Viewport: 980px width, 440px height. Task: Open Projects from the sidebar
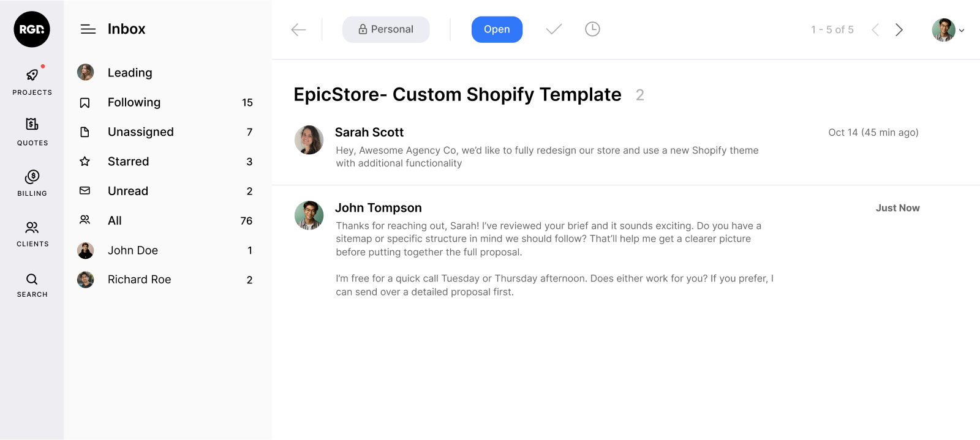[x=32, y=81]
